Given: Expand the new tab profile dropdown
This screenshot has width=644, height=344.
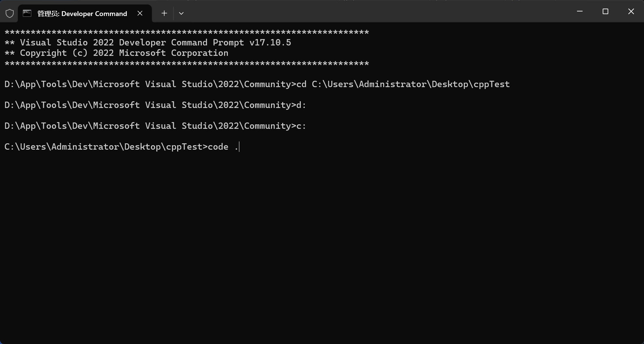Looking at the screenshot, I should (181, 13).
